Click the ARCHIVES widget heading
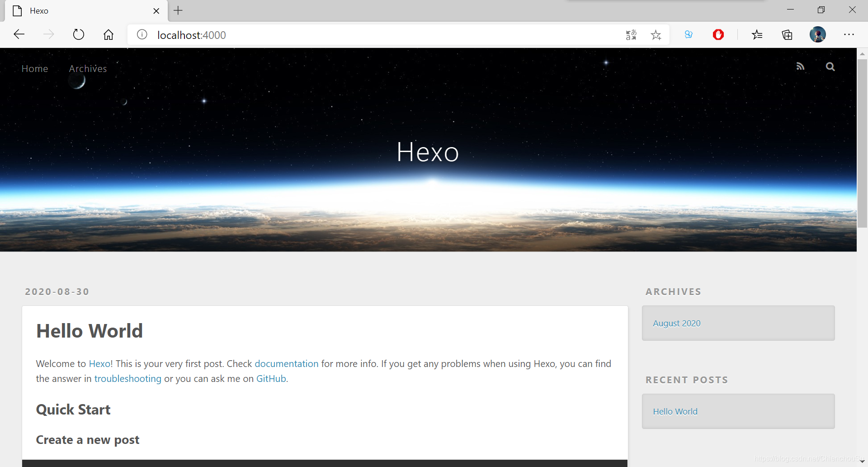This screenshot has width=868, height=467. pyautogui.click(x=673, y=292)
